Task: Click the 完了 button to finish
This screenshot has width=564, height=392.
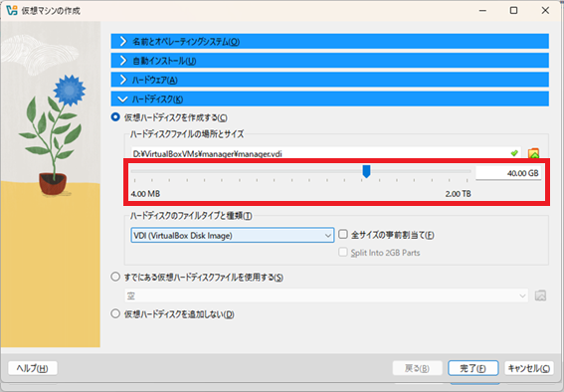Action: (473, 368)
